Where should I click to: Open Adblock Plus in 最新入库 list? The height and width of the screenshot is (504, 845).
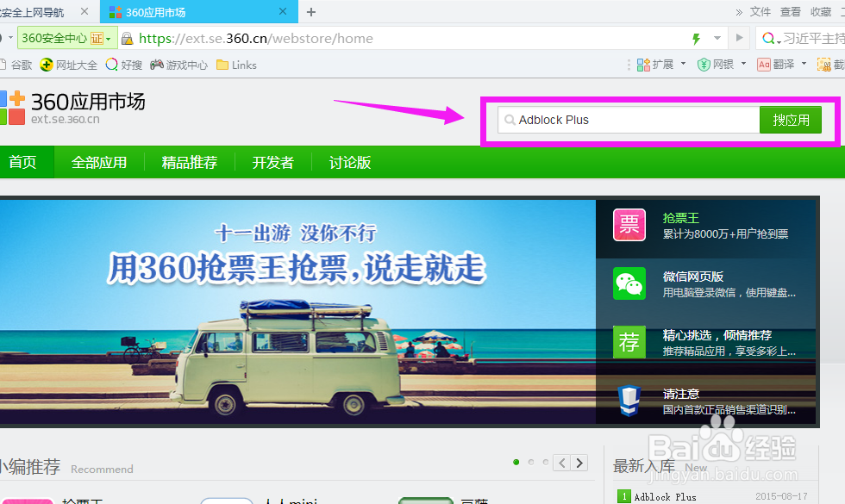pos(665,497)
